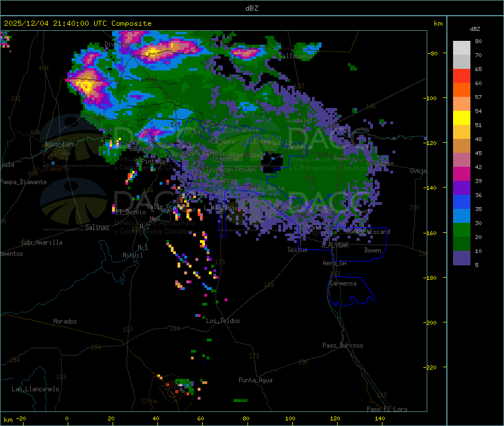The width and height of the screenshot is (504, 426).
Task: Click the km unit label at top right
Action: [x=438, y=24]
